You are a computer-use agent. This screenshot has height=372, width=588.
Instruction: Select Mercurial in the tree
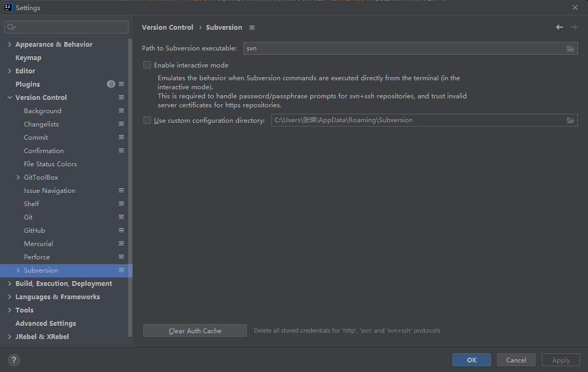[39, 244]
